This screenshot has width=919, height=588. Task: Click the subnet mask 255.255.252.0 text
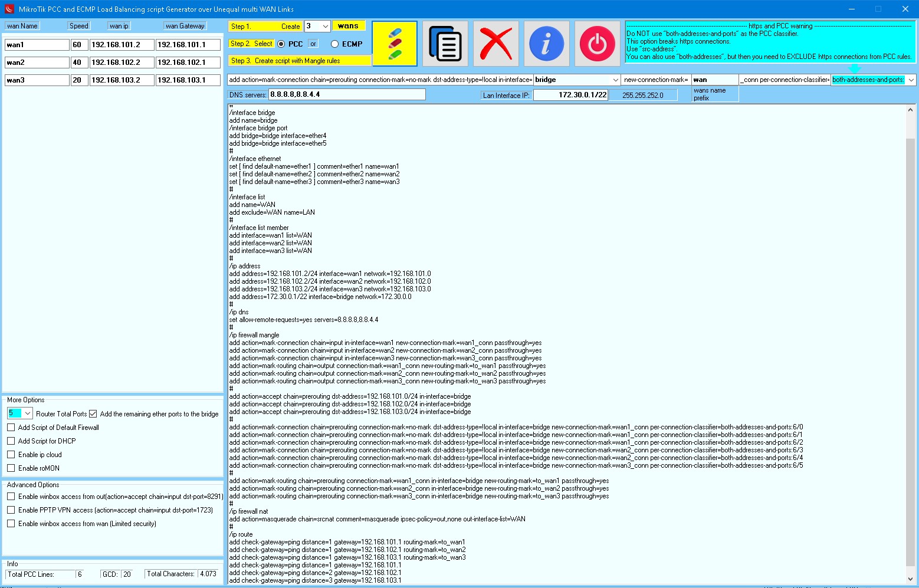click(642, 95)
